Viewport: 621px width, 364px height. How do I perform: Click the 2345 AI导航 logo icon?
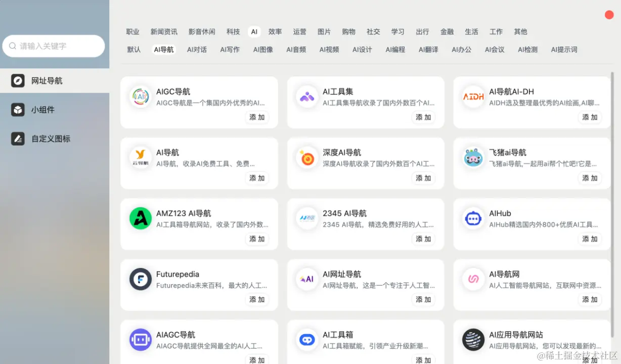(307, 218)
